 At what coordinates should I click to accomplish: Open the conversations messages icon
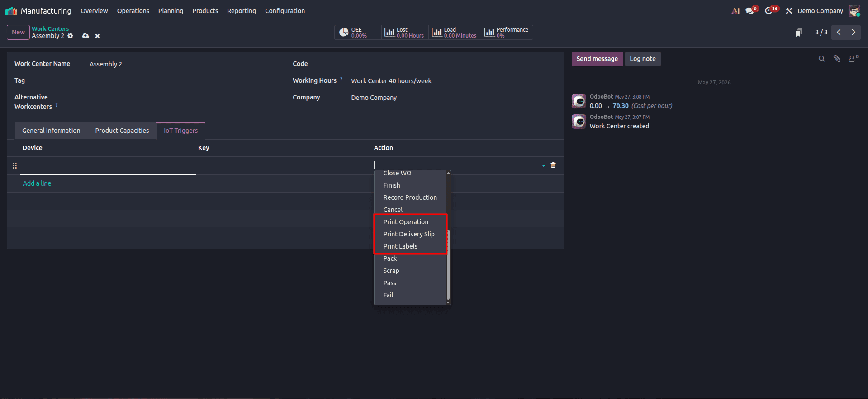[750, 11]
